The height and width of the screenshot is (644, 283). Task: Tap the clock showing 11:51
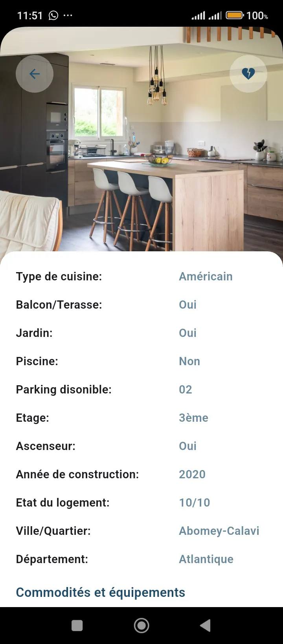[x=30, y=15]
